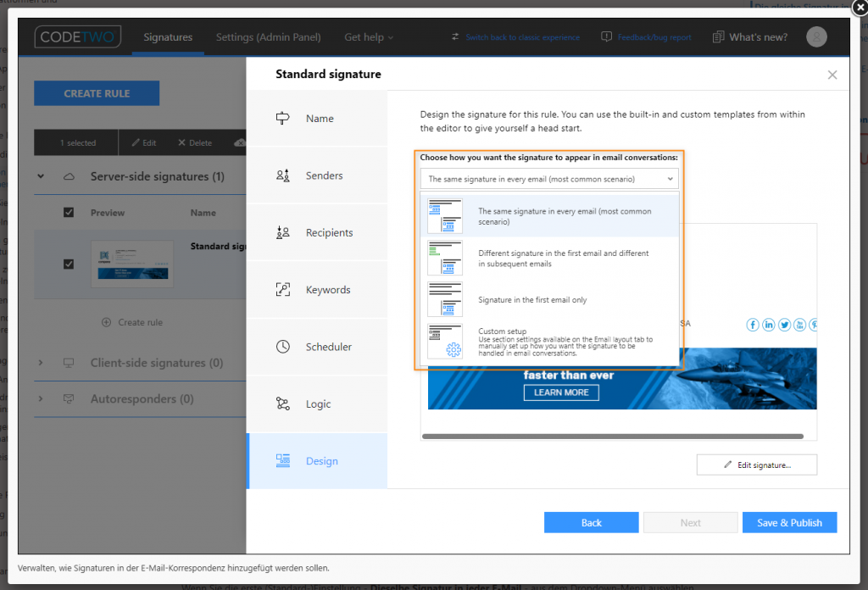Click Save & Publish button

[x=789, y=522]
